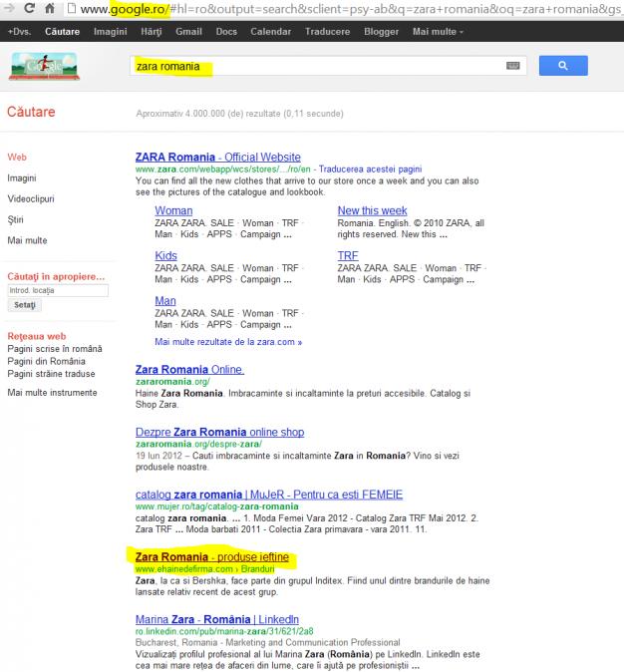This screenshot has width=624, height=672.
Task: Click 'Mai multe rezultate de la zara.com'
Action: (228, 342)
